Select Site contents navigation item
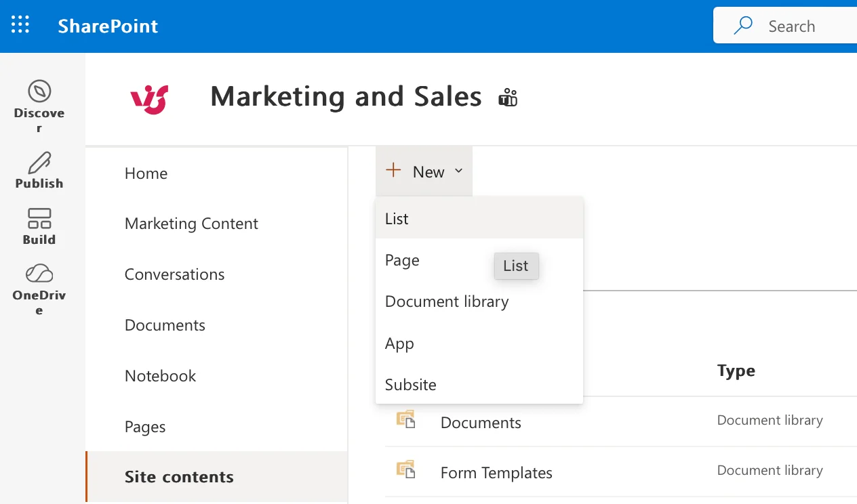Screen dimensions: 857x504 click(217, 477)
